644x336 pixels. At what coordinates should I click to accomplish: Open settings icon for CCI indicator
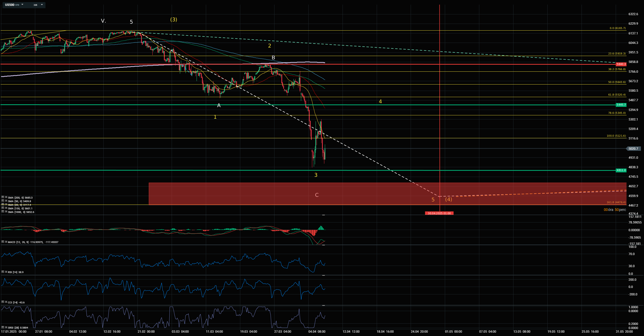tap(3, 302)
